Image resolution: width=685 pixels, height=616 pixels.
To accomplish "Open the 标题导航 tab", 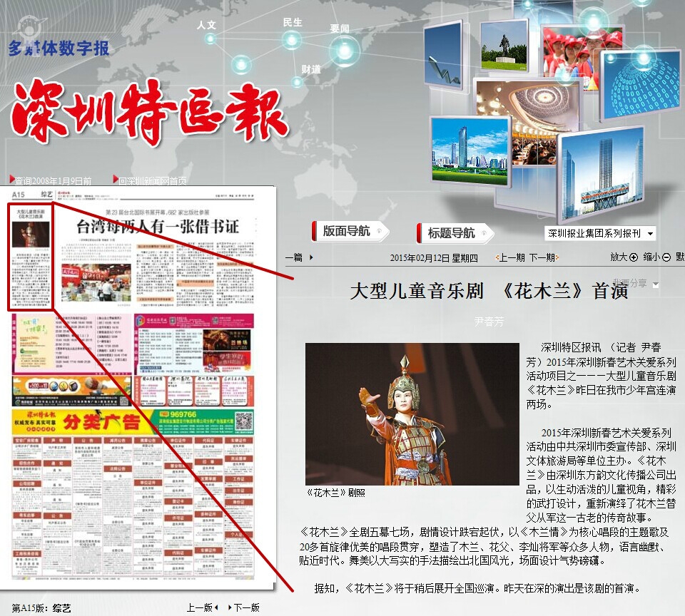I will [x=455, y=232].
